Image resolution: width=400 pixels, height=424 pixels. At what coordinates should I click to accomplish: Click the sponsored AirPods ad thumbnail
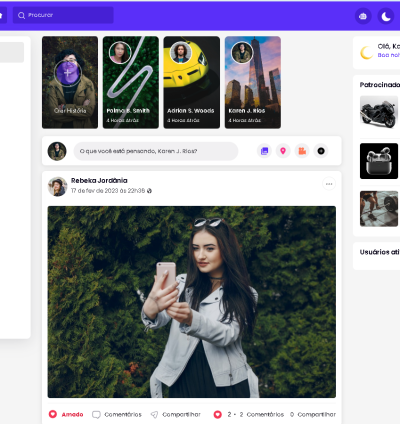(379, 161)
